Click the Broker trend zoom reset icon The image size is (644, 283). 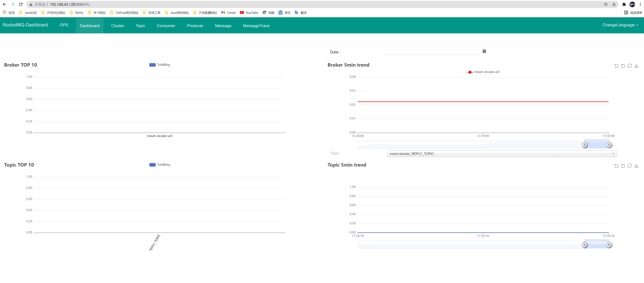point(623,66)
